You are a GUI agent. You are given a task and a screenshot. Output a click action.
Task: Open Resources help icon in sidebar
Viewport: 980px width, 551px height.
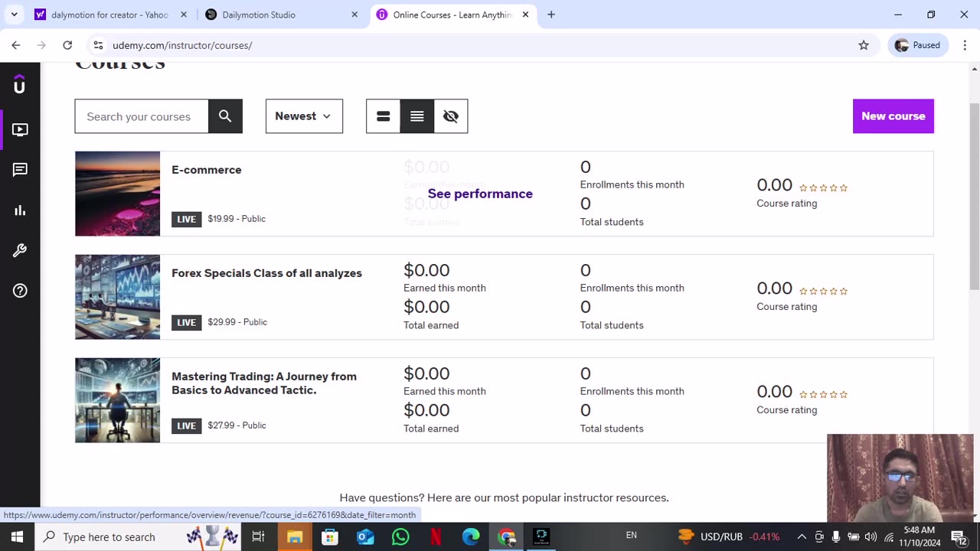pyautogui.click(x=20, y=291)
